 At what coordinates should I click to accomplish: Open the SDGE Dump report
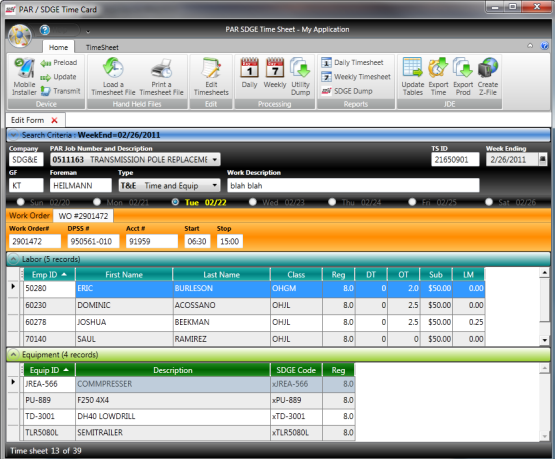click(x=347, y=91)
